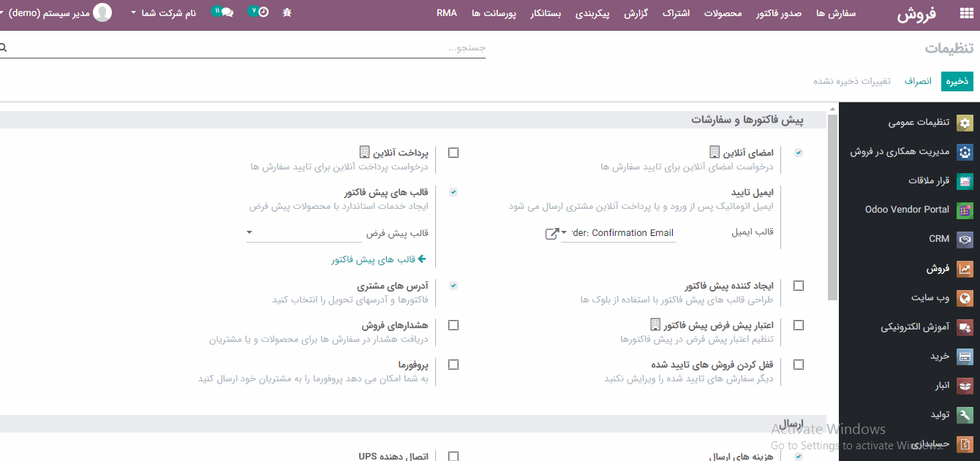Open the تولید wrench icon
The image size is (980, 461).
965,415
